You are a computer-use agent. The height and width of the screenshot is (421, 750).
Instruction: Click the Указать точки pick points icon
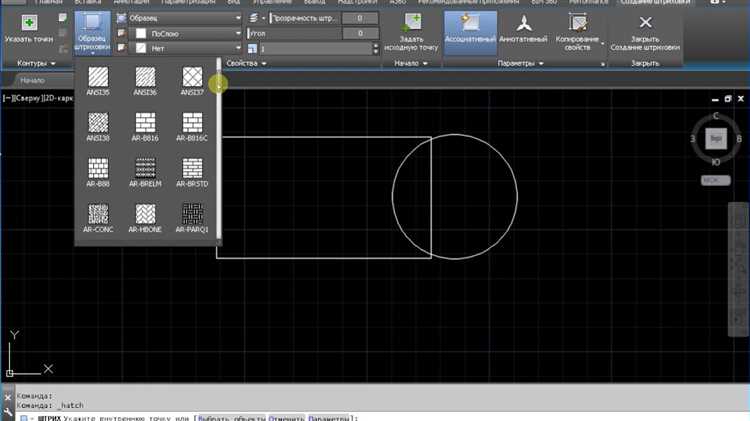click(x=29, y=22)
